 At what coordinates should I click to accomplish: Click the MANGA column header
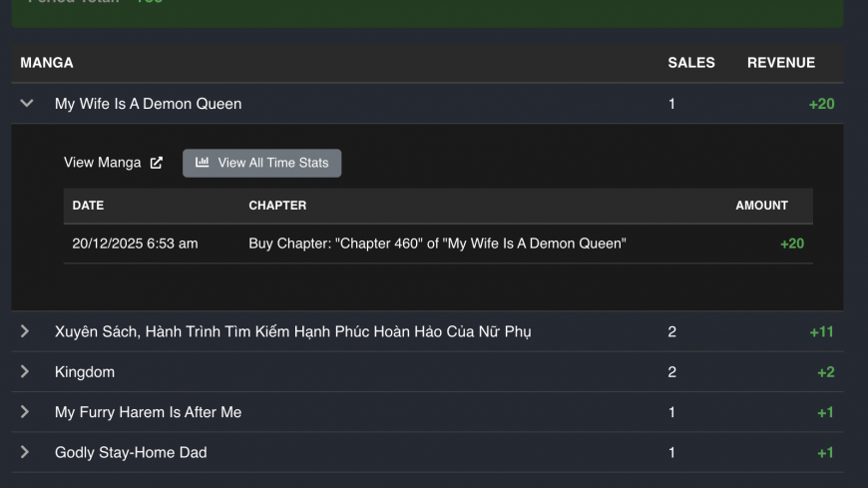pyautogui.click(x=47, y=62)
